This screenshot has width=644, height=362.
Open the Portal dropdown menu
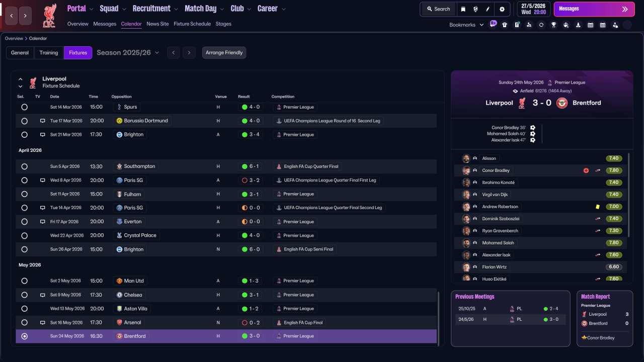point(80,9)
